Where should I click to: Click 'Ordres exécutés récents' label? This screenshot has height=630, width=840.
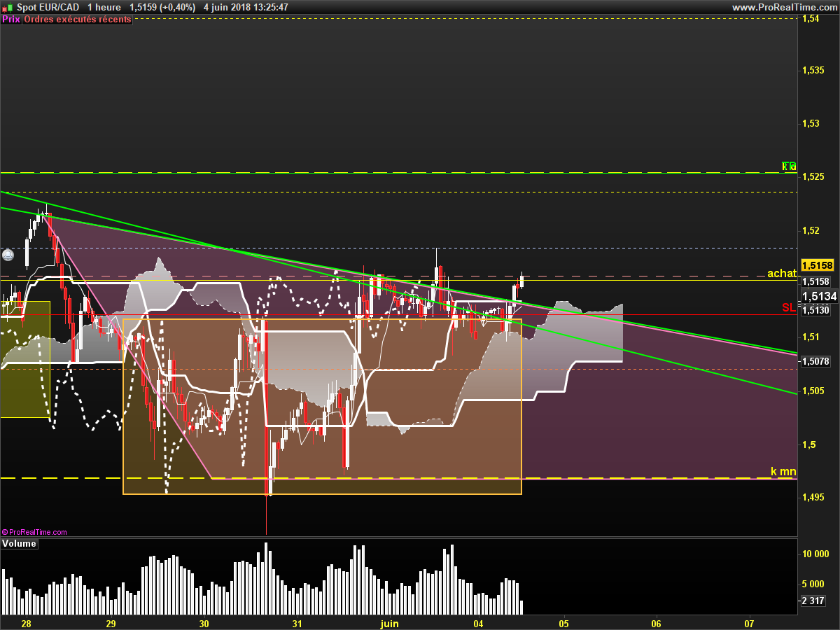78,20
